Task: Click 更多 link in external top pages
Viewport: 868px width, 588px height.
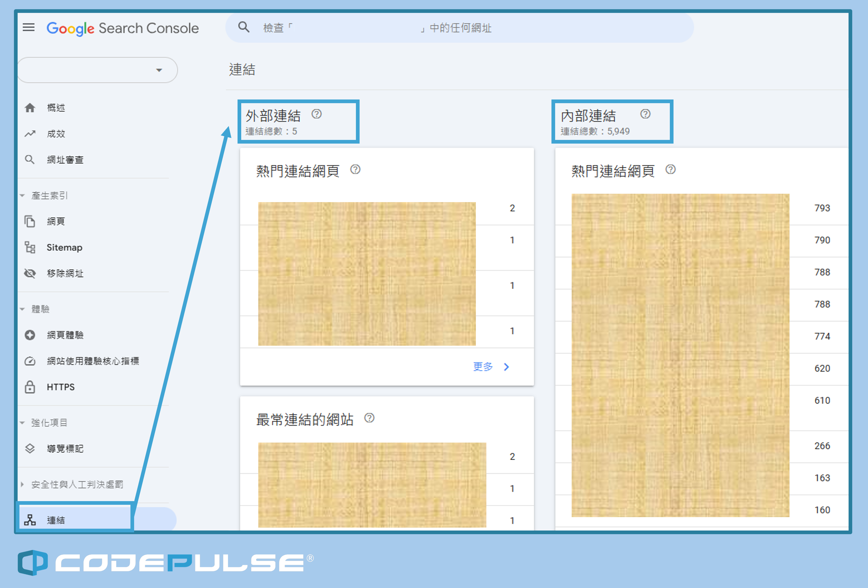Action: [483, 366]
